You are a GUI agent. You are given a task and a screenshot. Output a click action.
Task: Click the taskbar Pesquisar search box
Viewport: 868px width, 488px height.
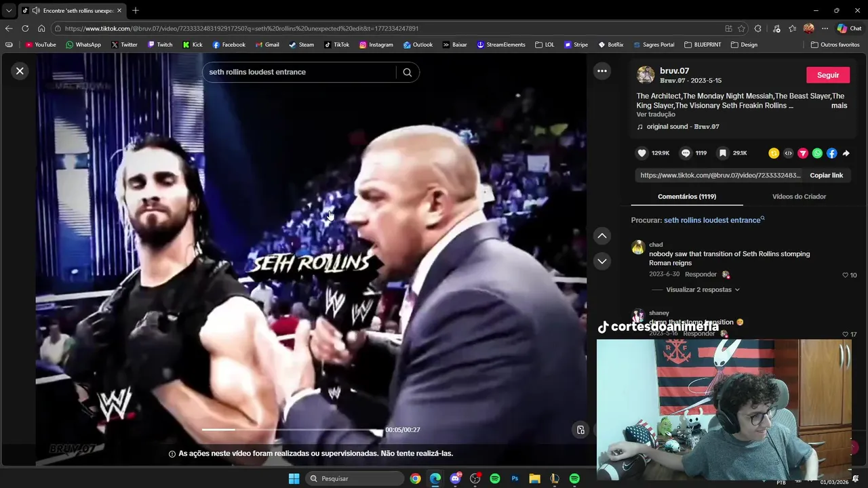tap(354, 479)
